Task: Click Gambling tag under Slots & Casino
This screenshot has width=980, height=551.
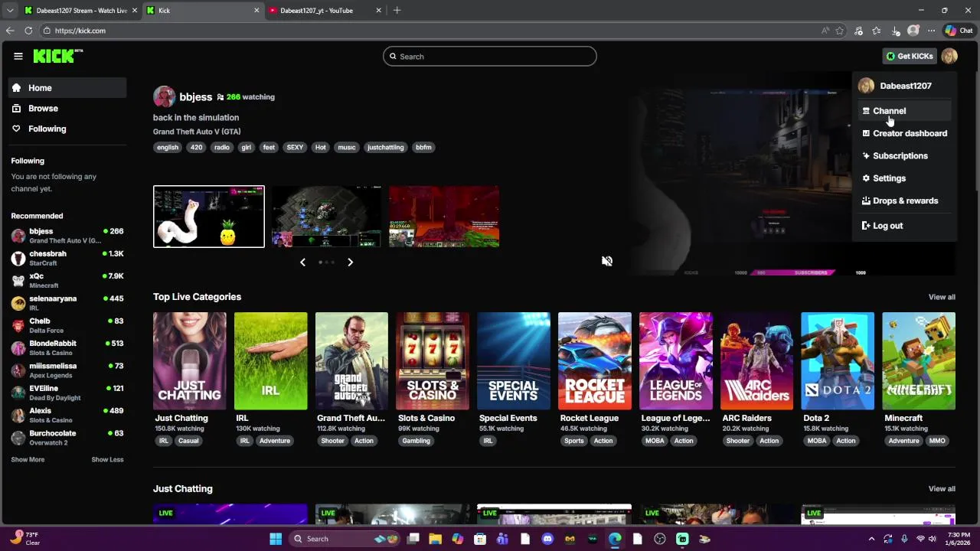Action: click(416, 441)
